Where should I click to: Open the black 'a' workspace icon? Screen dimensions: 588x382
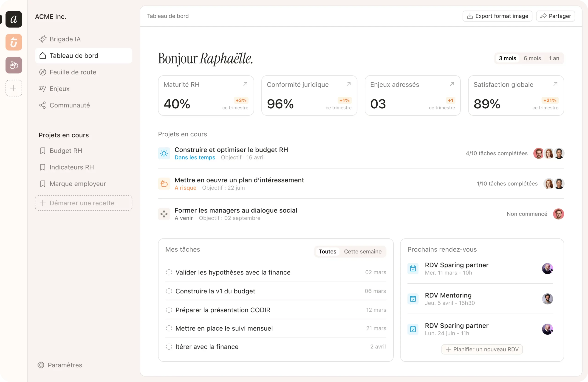[14, 19]
